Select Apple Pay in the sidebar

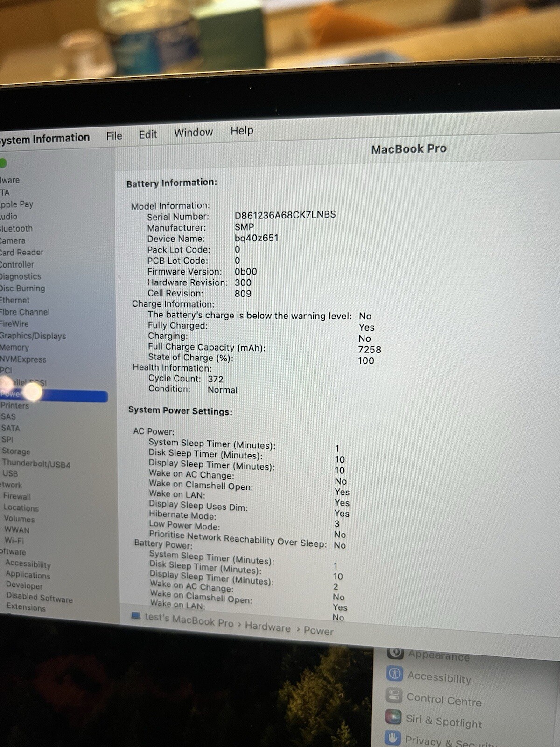point(16,204)
